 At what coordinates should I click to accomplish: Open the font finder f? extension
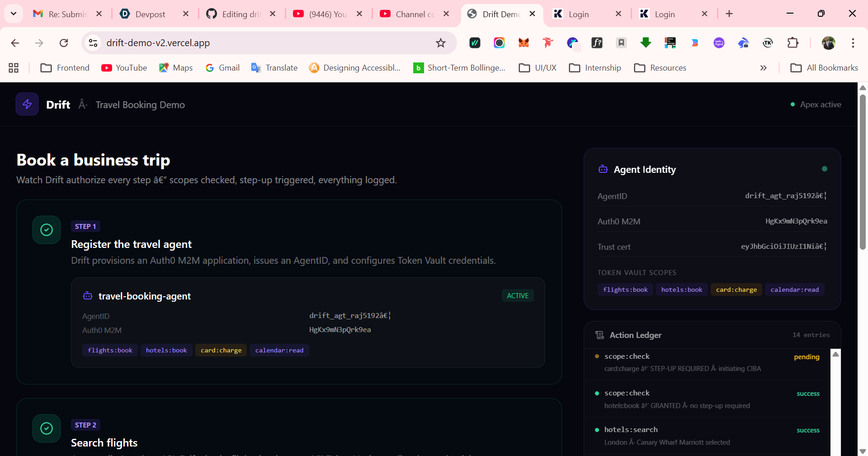(597, 43)
